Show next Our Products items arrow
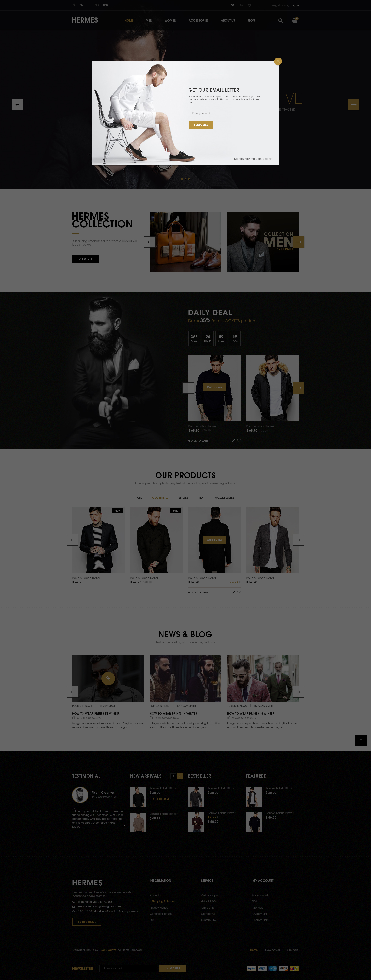Image resolution: width=371 pixels, height=980 pixels. (x=298, y=539)
